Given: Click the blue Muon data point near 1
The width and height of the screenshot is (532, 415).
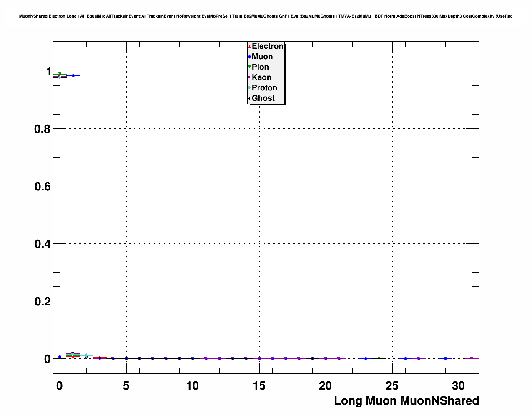Looking at the screenshot, I should (x=73, y=75).
